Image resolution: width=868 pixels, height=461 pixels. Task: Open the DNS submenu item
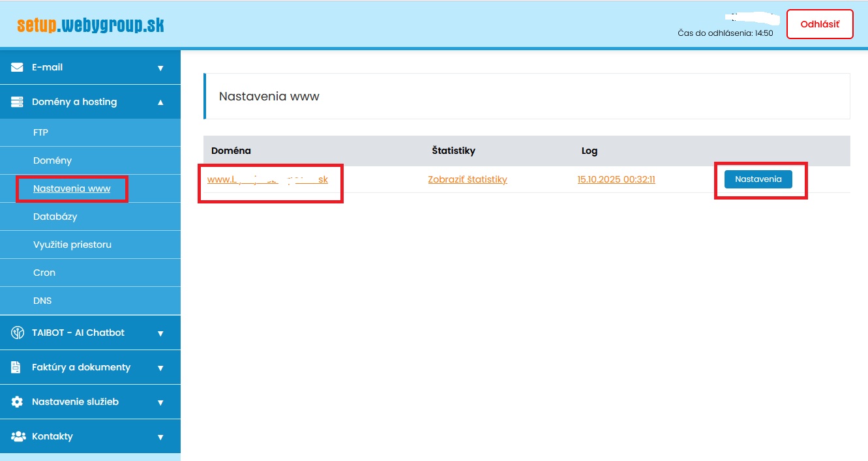click(42, 301)
